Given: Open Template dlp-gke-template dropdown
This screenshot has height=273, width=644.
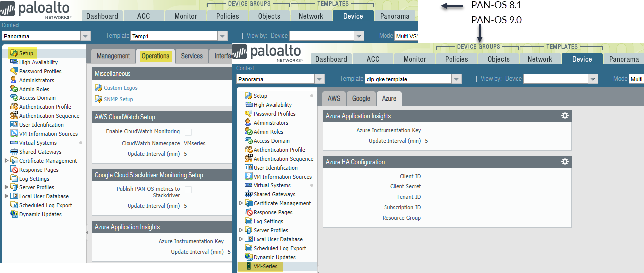Looking at the screenshot, I should pos(457,79).
